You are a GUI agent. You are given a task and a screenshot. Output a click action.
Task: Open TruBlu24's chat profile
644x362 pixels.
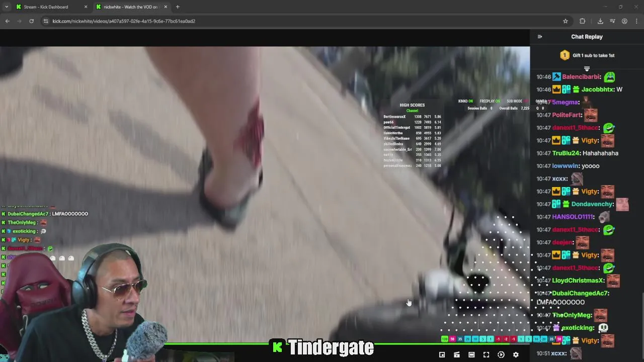[x=566, y=153]
